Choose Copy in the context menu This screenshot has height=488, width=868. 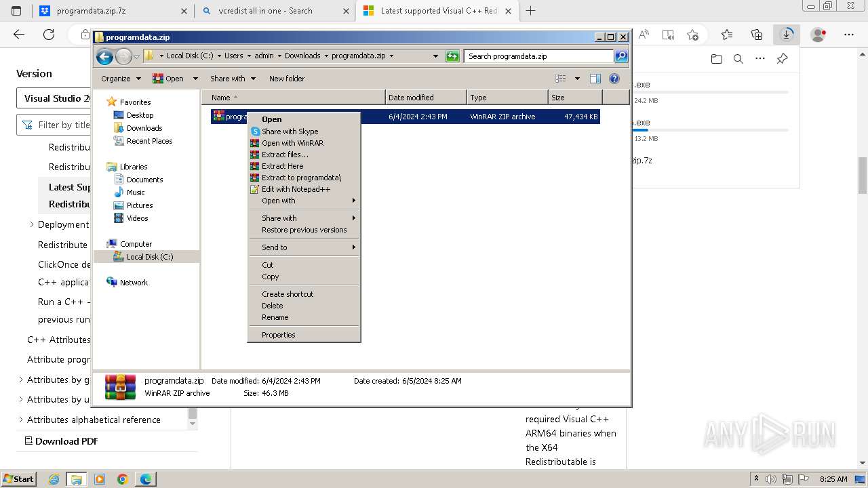[x=304, y=277]
